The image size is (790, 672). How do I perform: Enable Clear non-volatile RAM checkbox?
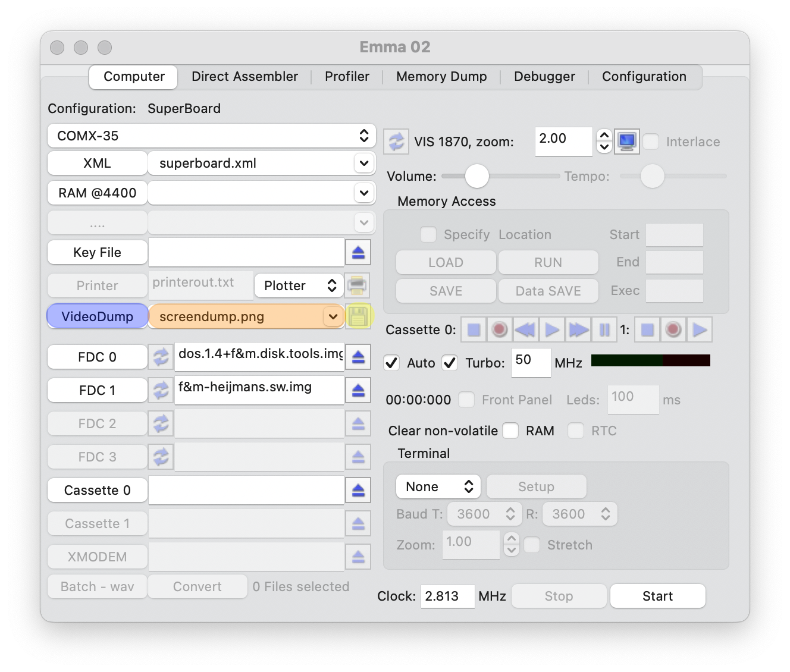(510, 431)
